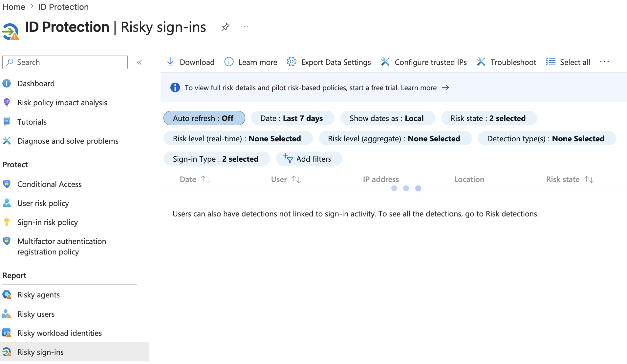Click the Configure trusted IPs tool icon

pos(385,62)
